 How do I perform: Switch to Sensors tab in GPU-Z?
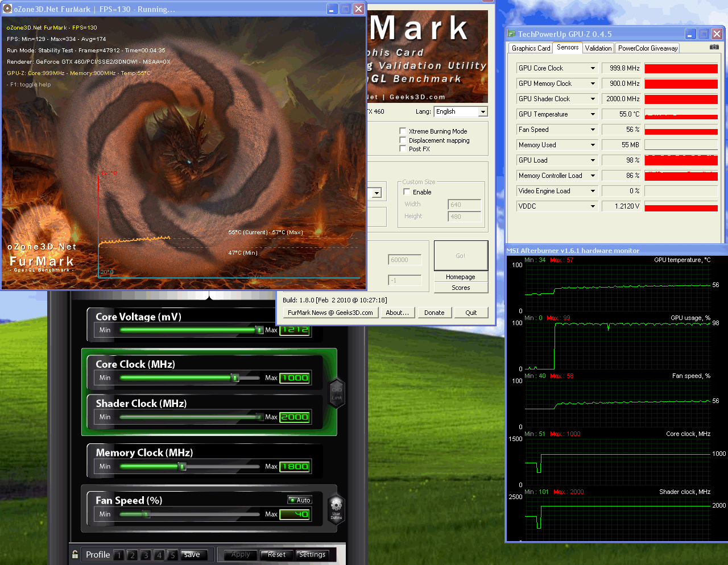(568, 47)
